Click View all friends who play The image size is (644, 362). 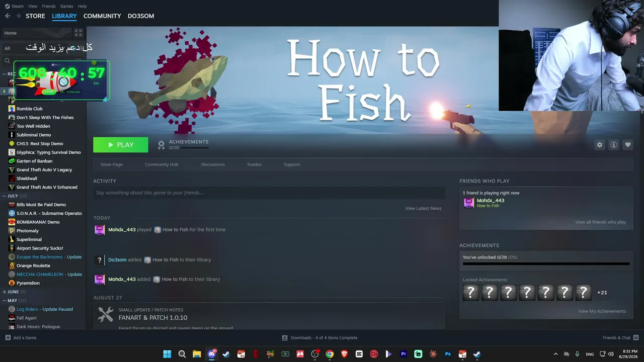[601, 222]
